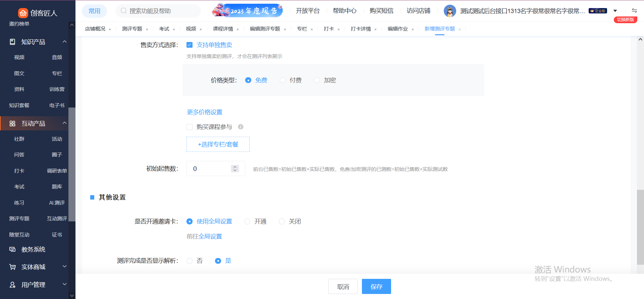Close the 编辑作业 tab
This screenshot has width=644, height=299.
413,29
